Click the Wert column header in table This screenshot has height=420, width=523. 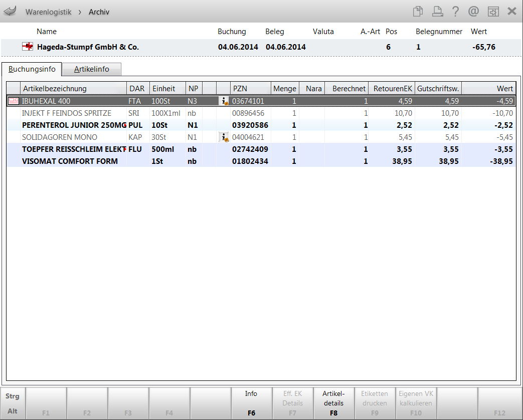pos(488,88)
